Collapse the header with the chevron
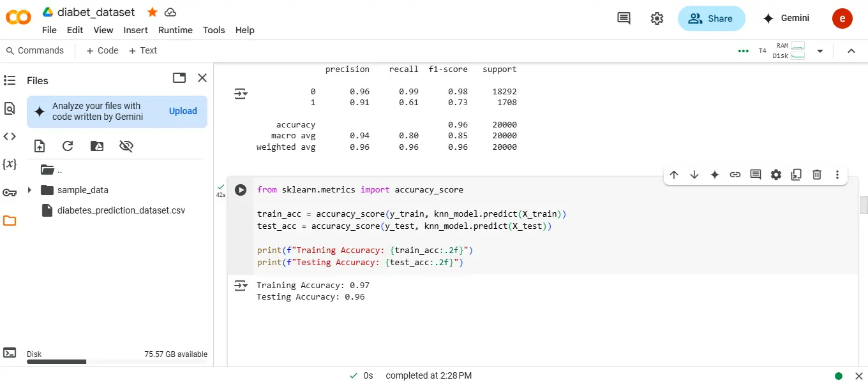The image size is (868, 385). pos(851,51)
